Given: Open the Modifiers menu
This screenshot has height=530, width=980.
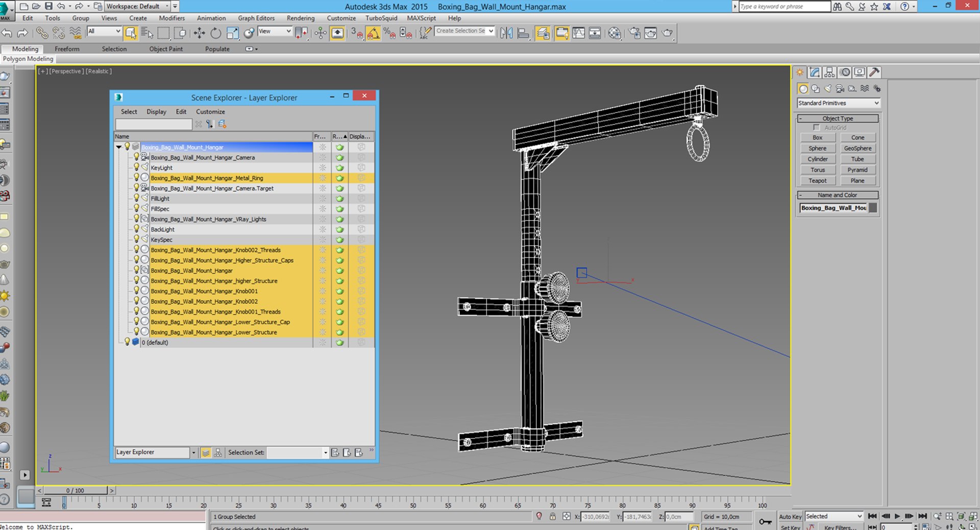Looking at the screenshot, I should [x=171, y=18].
